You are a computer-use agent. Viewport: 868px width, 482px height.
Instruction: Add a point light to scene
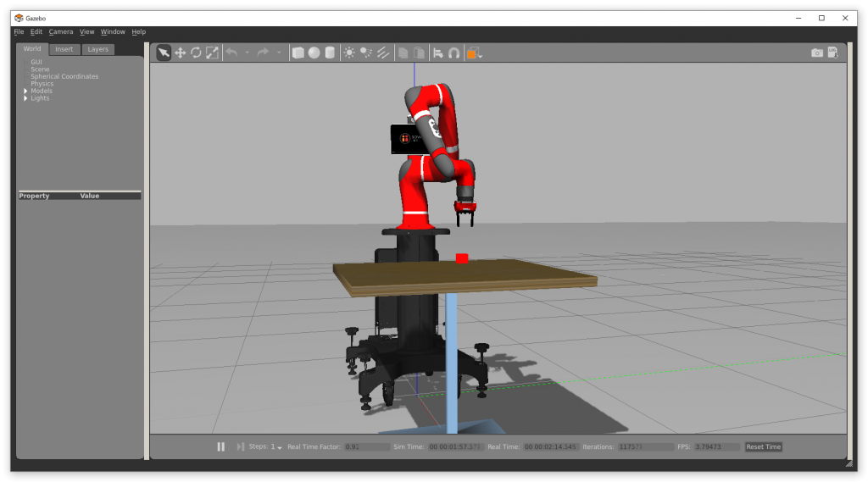click(349, 53)
